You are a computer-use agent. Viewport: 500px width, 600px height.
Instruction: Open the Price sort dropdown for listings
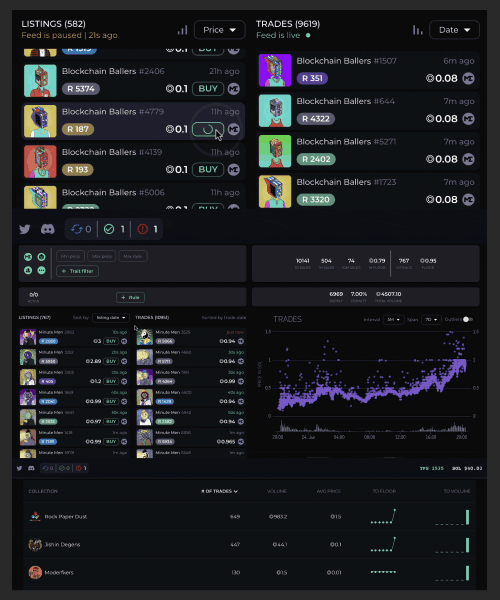[220, 30]
